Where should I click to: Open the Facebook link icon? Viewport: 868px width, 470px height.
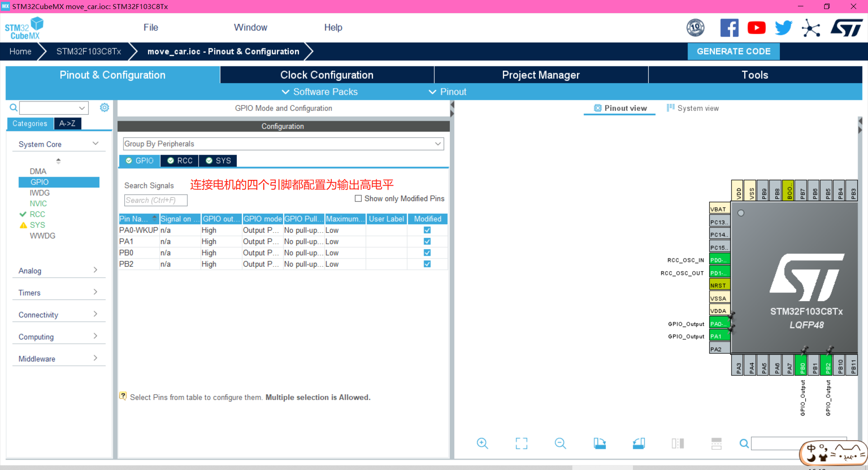(x=729, y=28)
